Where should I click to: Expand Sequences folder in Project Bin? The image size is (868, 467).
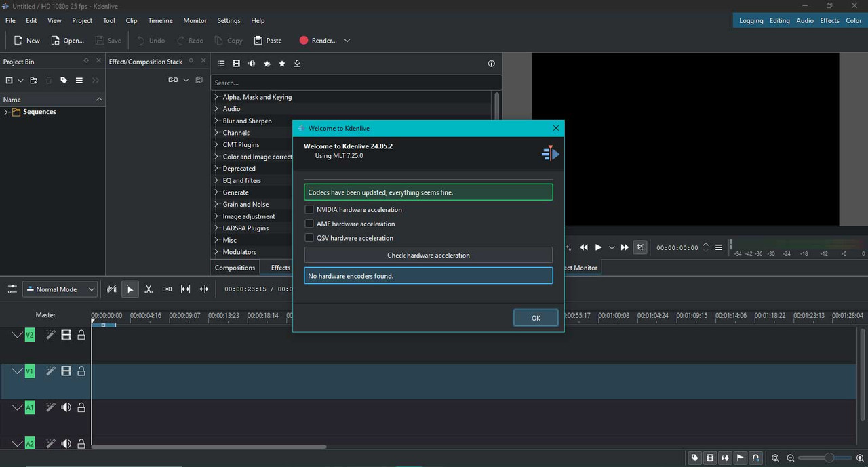6,112
